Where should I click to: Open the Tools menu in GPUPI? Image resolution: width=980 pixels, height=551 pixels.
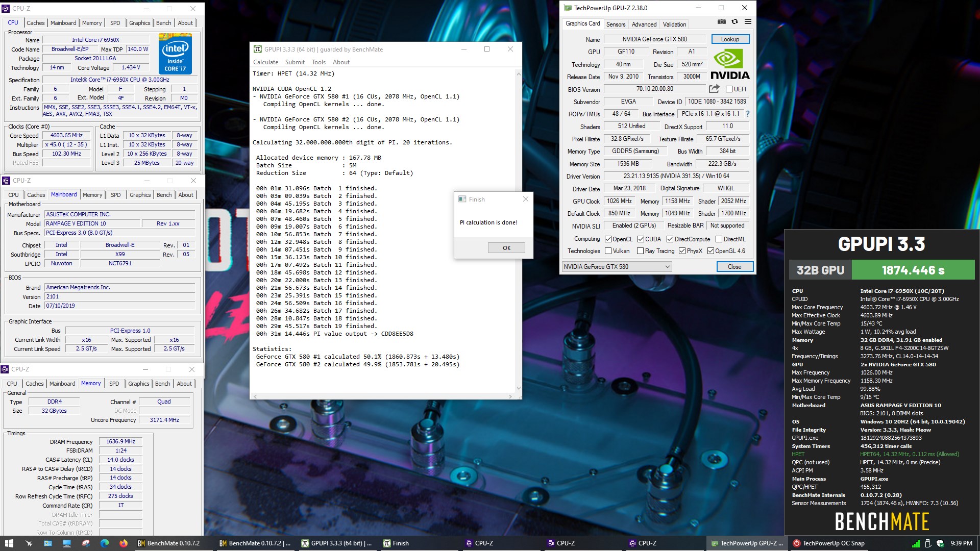pos(318,62)
